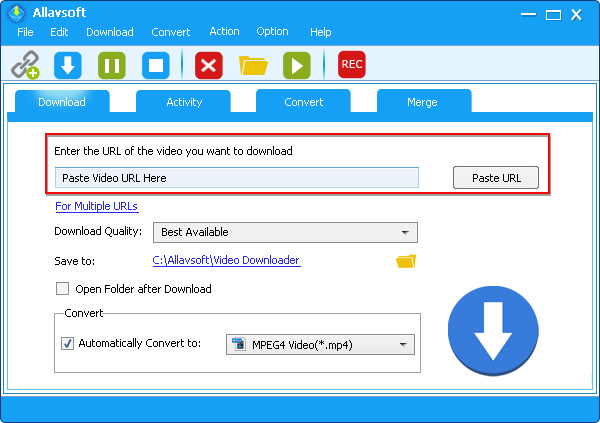600x423 pixels.
Task: Open the C:\Allavsoft\Video Downloader path link
Action: tap(227, 260)
